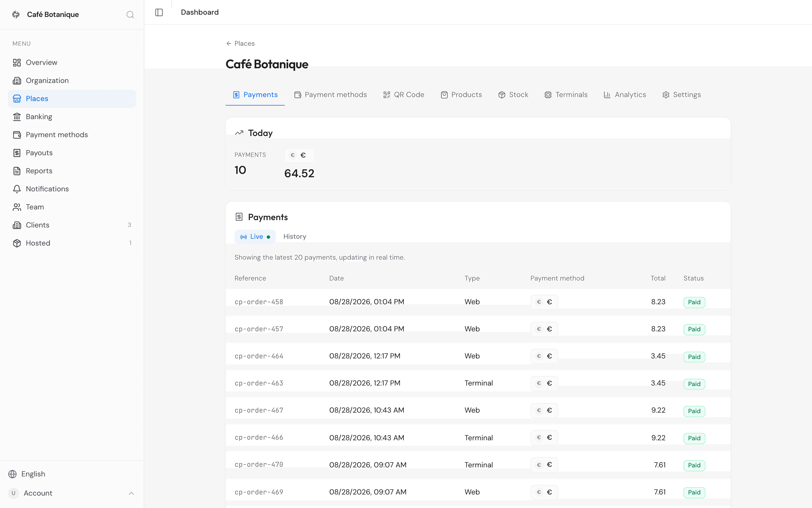Click the search magnifier icon in sidebar header
The image size is (812, 508).
coord(130,15)
